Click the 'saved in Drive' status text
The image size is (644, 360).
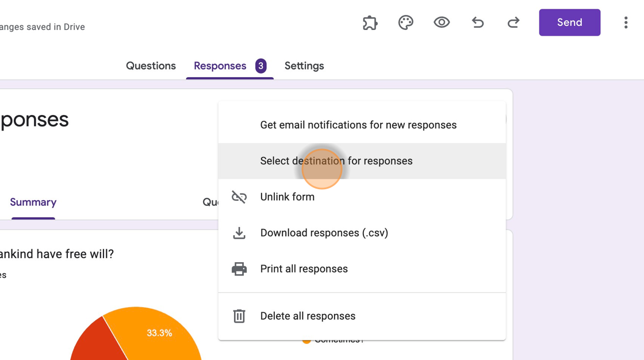click(55, 26)
